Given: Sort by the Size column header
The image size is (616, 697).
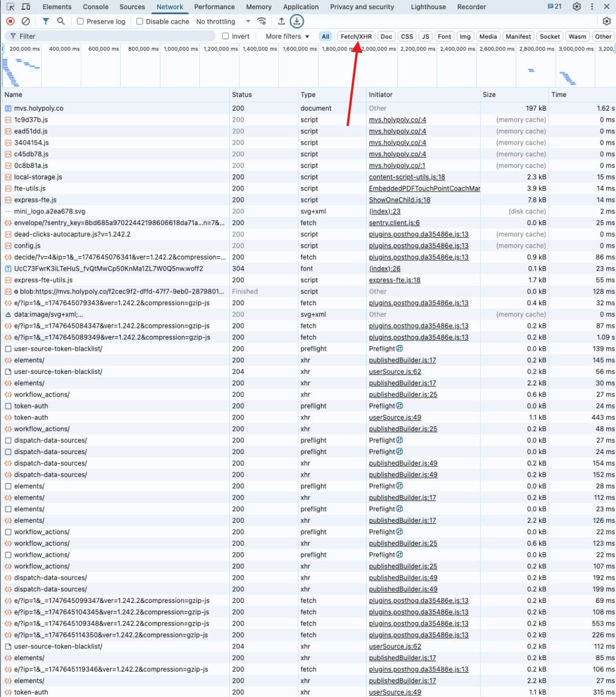Looking at the screenshot, I should (x=514, y=95).
